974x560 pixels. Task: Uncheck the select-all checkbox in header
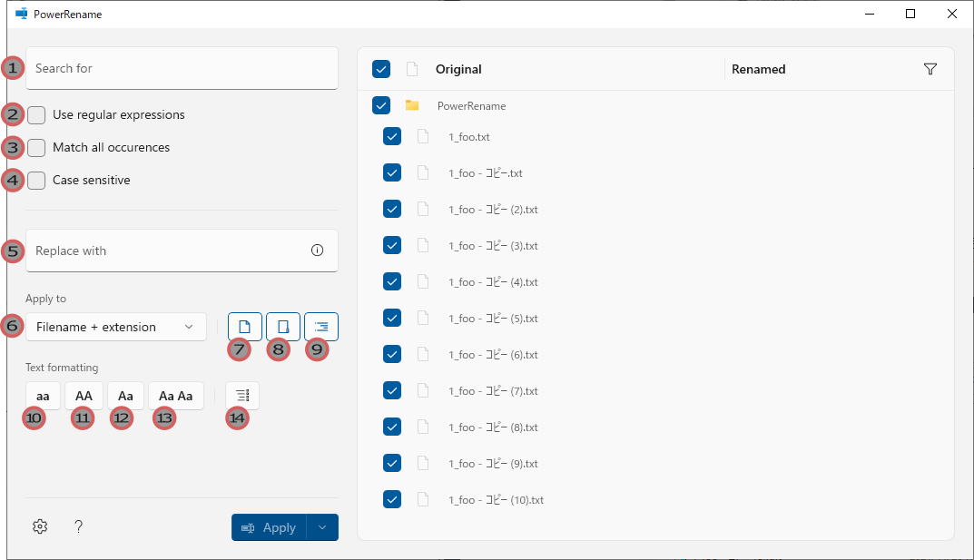[381, 69]
